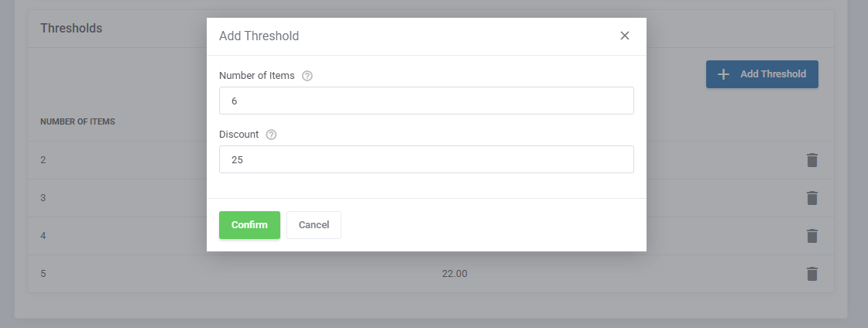This screenshot has height=328, width=868.
Task: Confirm the new threshold
Action: [x=249, y=225]
